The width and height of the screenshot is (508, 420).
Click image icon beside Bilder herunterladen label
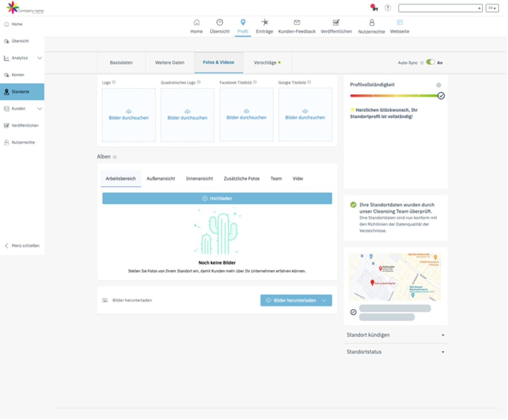(105, 301)
